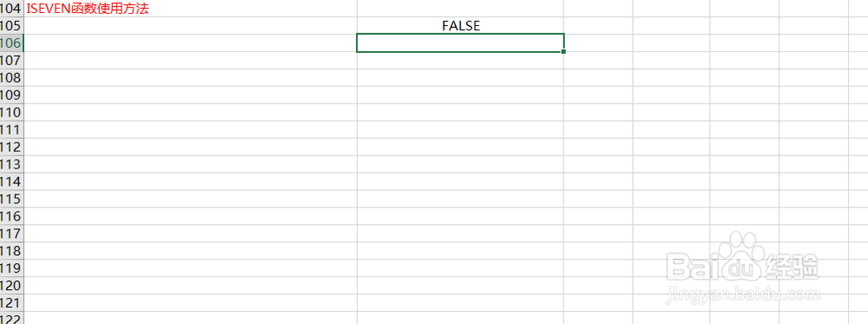The width and height of the screenshot is (868, 324).
Task: Select row header 115
Action: coord(11,199)
